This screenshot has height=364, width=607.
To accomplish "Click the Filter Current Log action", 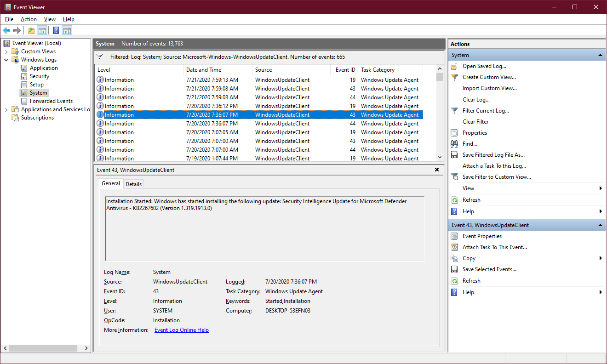I will coord(486,111).
